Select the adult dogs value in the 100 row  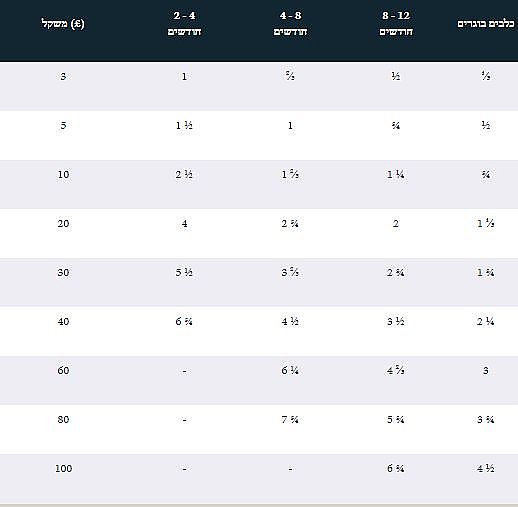click(486, 468)
